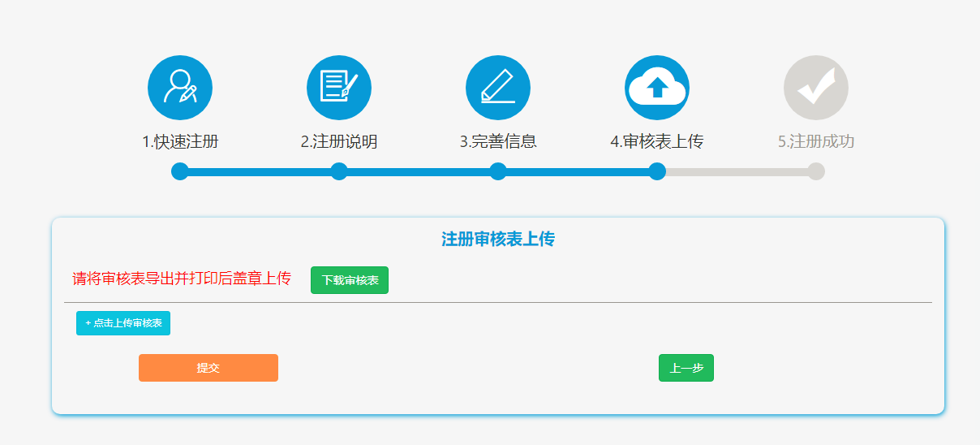The width and height of the screenshot is (980, 445).
Task: Click the red instruction text 请将审核表导出并打印后盖章上传
Action: [x=182, y=279]
